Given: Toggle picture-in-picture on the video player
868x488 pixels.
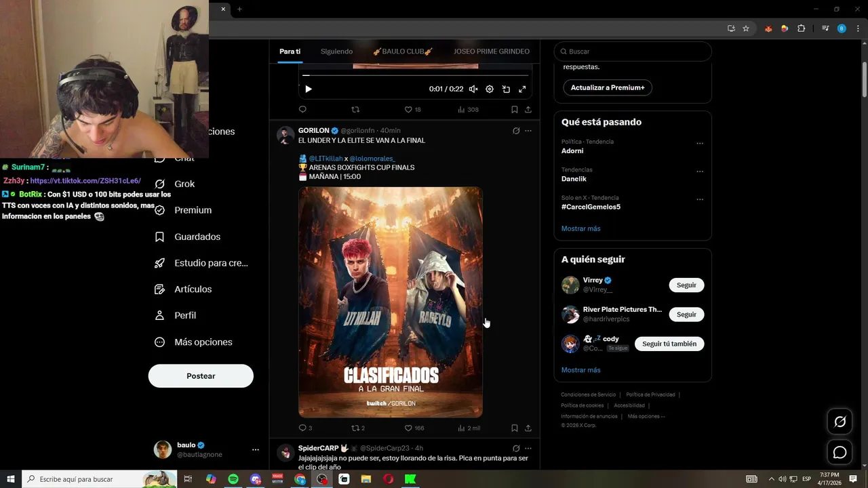Looking at the screenshot, I should point(506,89).
